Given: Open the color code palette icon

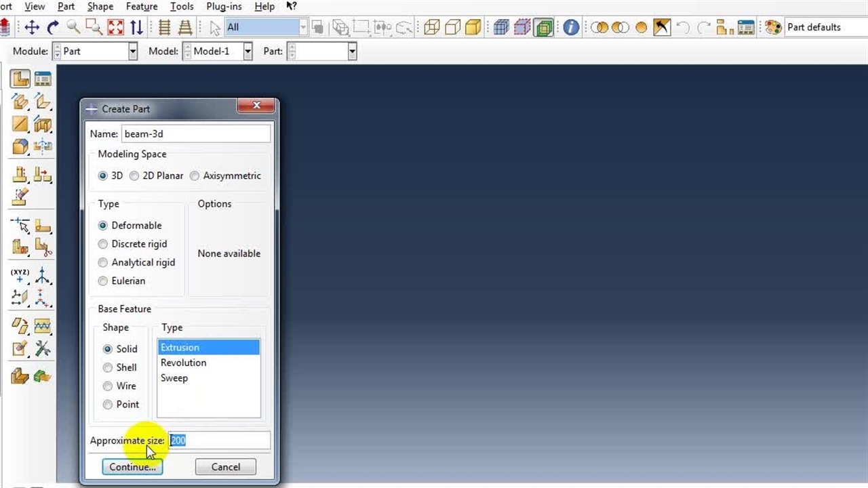Looking at the screenshot, I should click(x=772, y=27).
